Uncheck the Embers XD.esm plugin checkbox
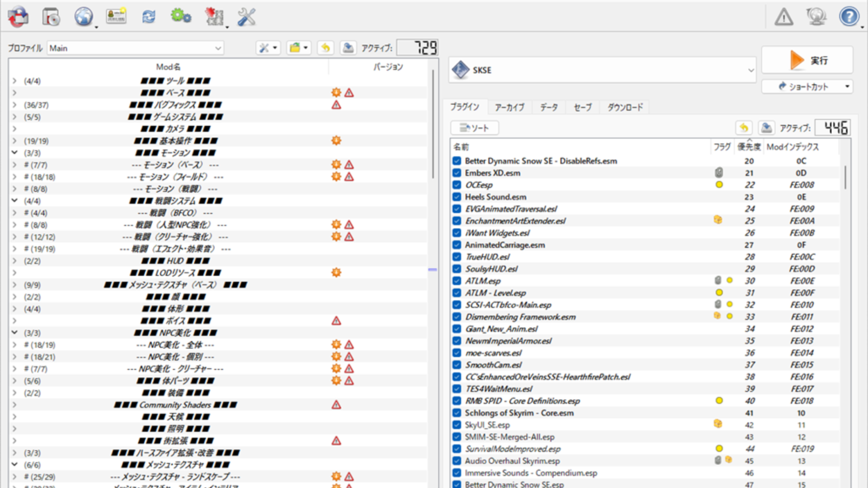Viewport: 868px width, 488px height. click(x=457, y=173)
